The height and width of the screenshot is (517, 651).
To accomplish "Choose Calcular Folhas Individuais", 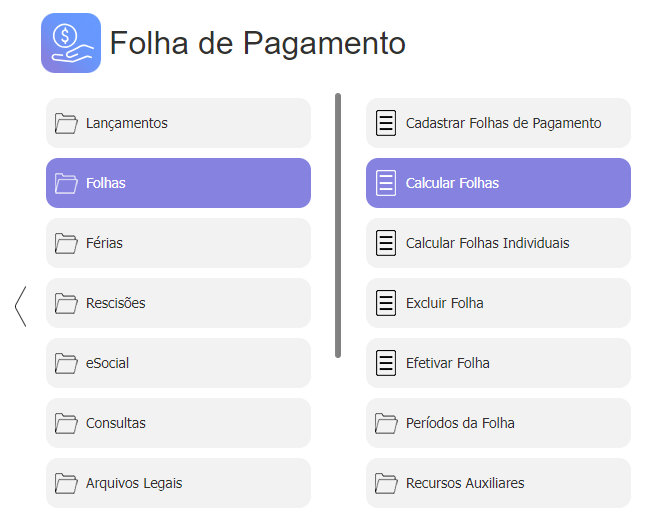I will 487,243.
